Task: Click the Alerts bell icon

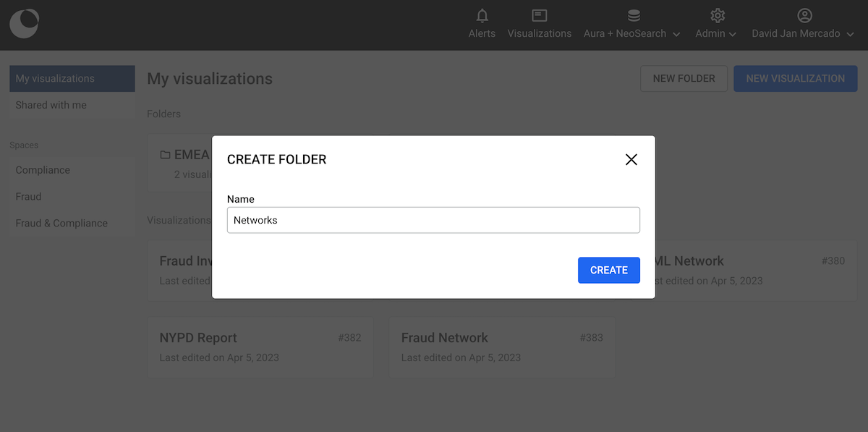Action: (x=482, y=16)
